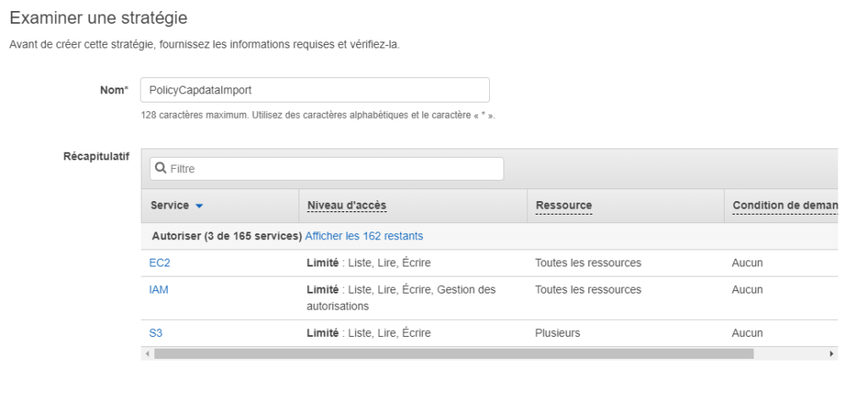The height and width of the screenshot is (403, 868).
Task: Click into the Filtre search field
Action: pyautogui.click(x=326, y=169)
